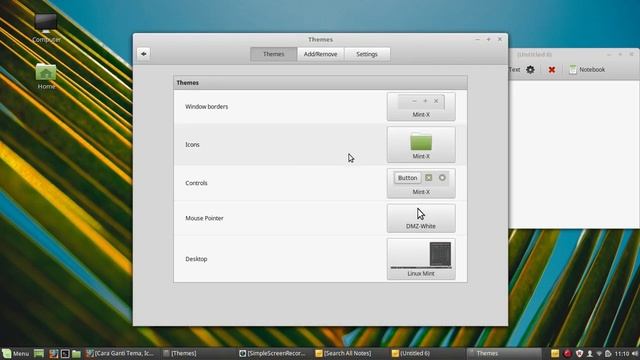640x360 pixels.
Task: Open the Computer desktop icon
Action: coord(46,28)
